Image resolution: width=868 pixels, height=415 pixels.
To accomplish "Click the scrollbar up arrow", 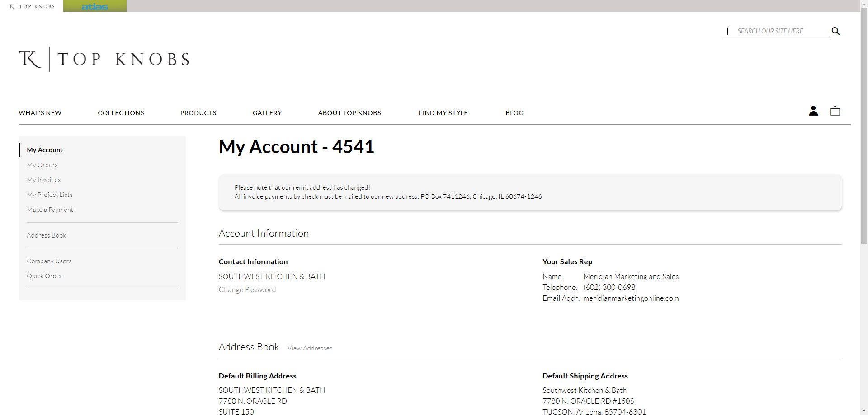I will coord(864,3).
